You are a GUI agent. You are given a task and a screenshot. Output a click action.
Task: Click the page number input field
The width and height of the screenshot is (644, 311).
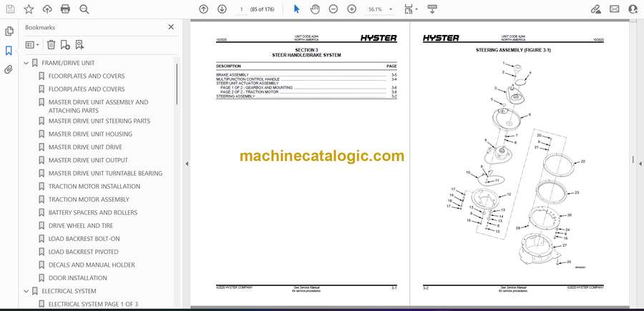[242, 9]
